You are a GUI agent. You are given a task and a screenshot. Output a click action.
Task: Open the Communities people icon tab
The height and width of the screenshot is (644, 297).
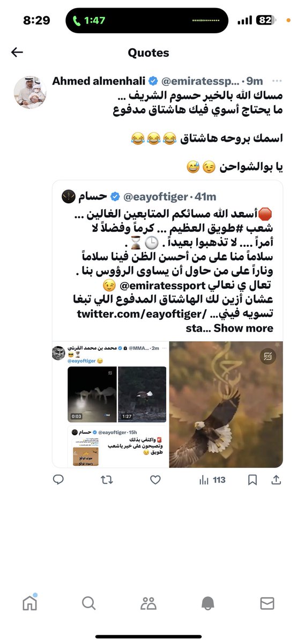(148, 603)
